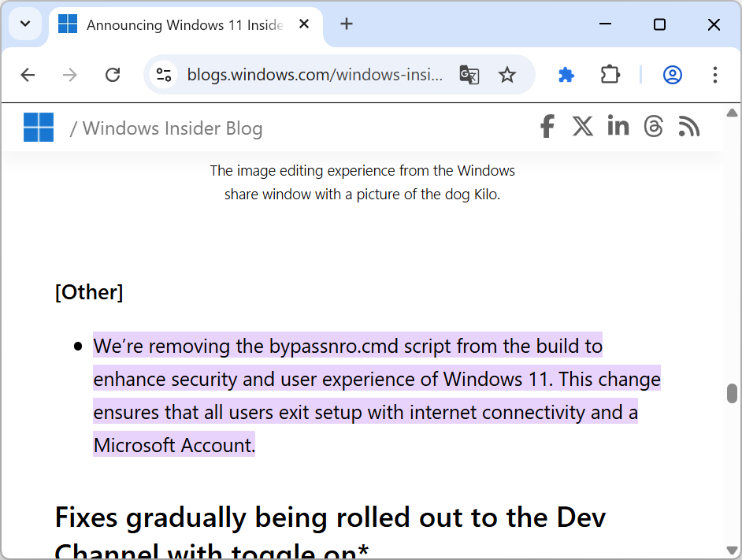This screenshot has width=742, height=560.
Task: Open the Chrome three-dot menu
Action: [x=715, y=75]
